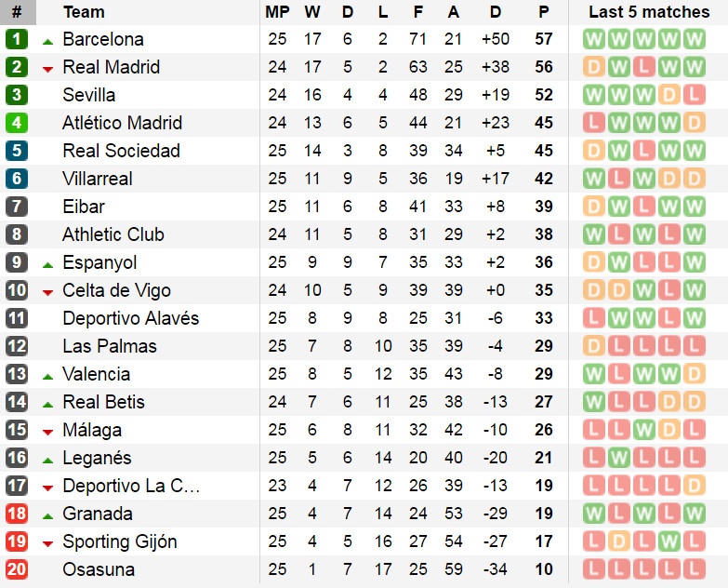Open the Sevilla team link
Viewport: 728px width, 588px height.
point(89,95)
